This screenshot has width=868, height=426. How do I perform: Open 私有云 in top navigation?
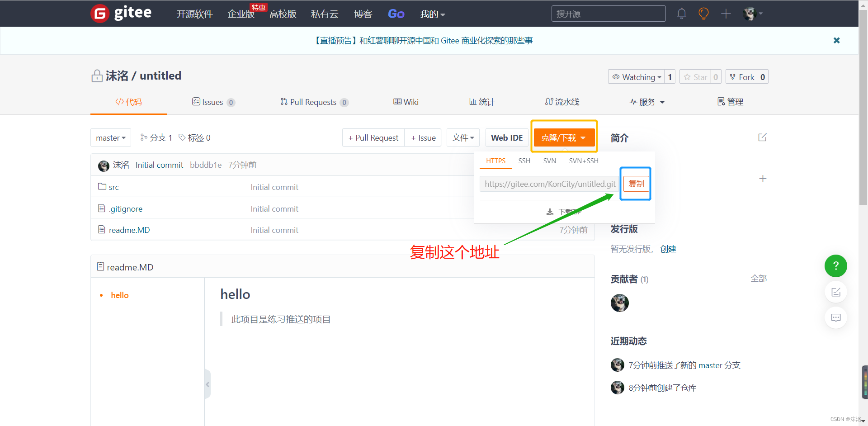[325, 14]
